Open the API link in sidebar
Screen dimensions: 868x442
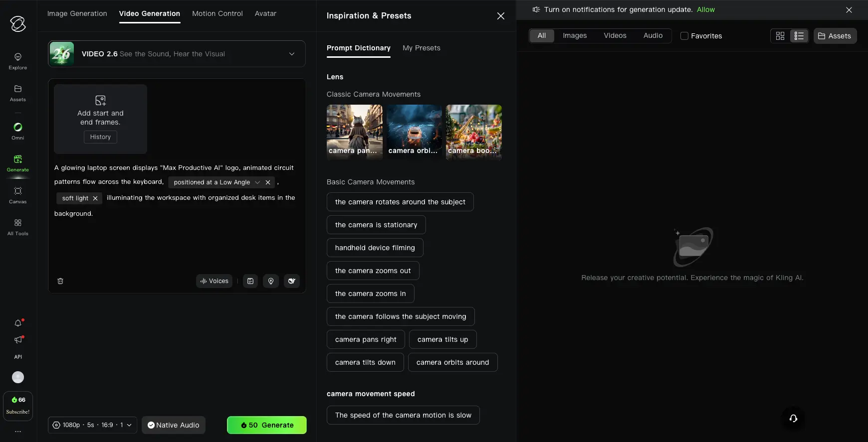coord(18,357)
